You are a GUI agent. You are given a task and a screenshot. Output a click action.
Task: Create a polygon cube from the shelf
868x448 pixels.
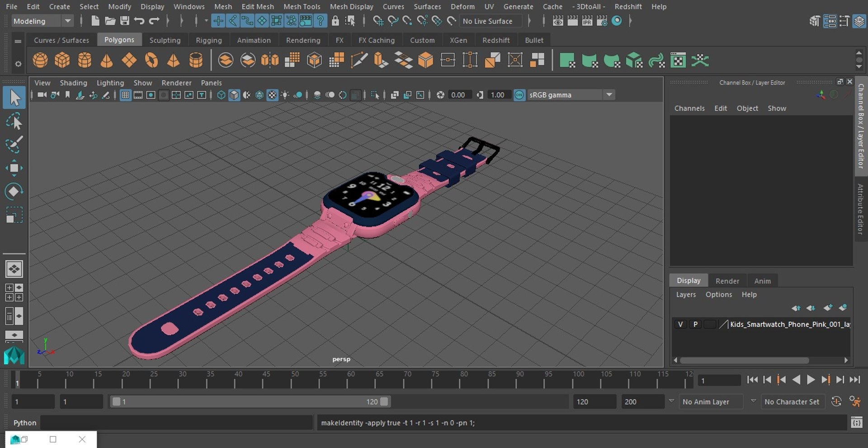[62, 60]
